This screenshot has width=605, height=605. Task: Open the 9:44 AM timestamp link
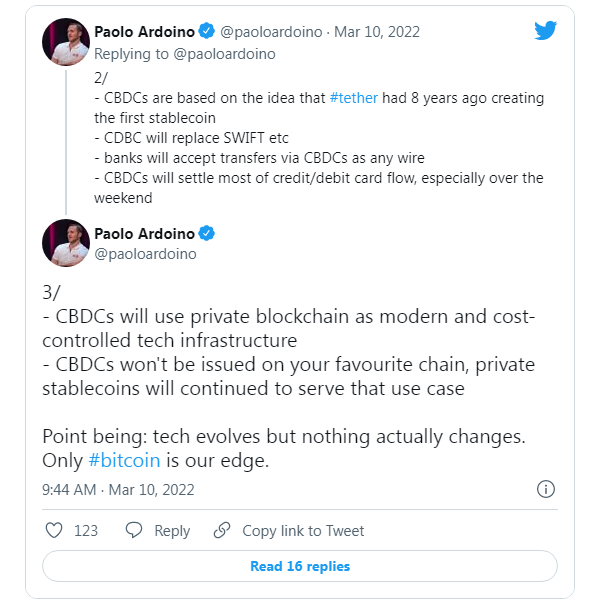(118, 490)
